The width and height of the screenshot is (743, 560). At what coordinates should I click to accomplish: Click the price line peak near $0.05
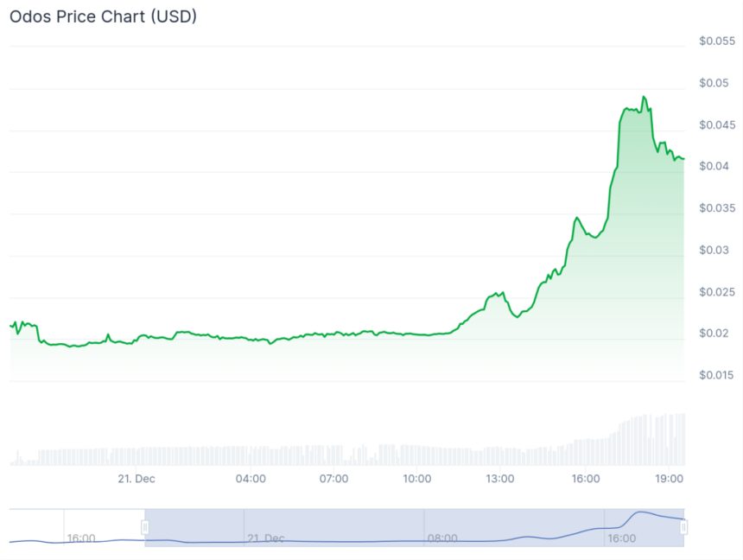click(x=644, y=97)
